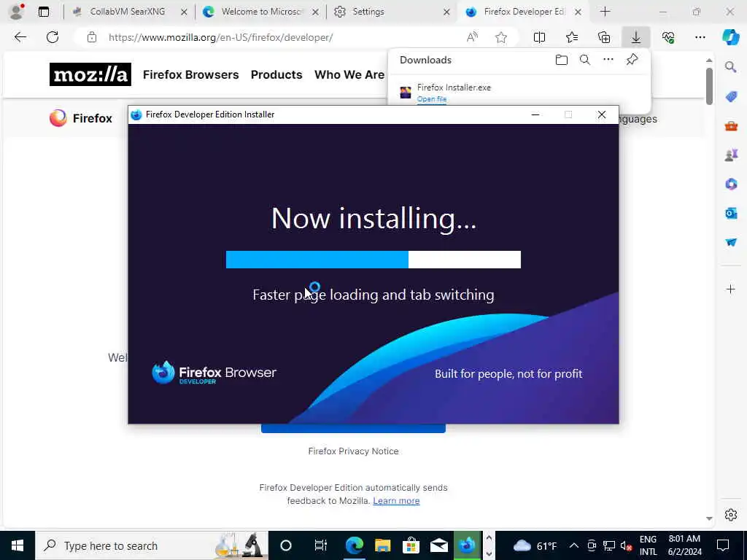Screen dimensions: 747x560
Task: Open the notification center
Action: tap(723, 545)
